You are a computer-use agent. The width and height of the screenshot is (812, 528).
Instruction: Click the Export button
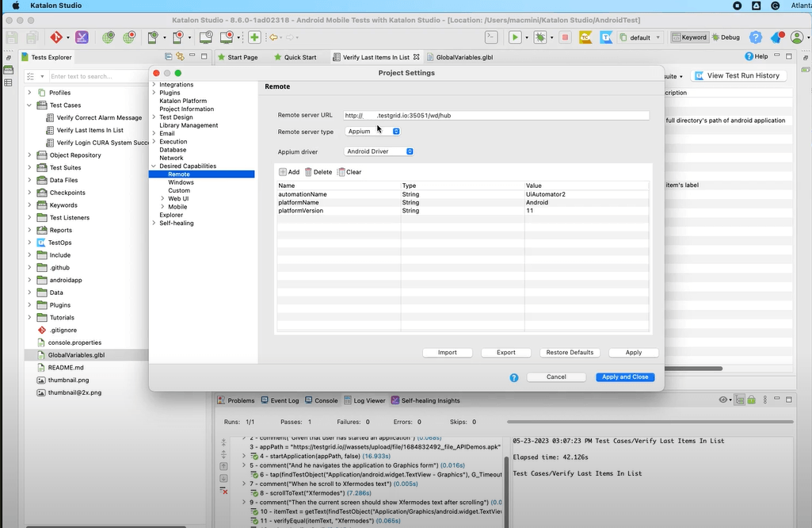point(506,353)
